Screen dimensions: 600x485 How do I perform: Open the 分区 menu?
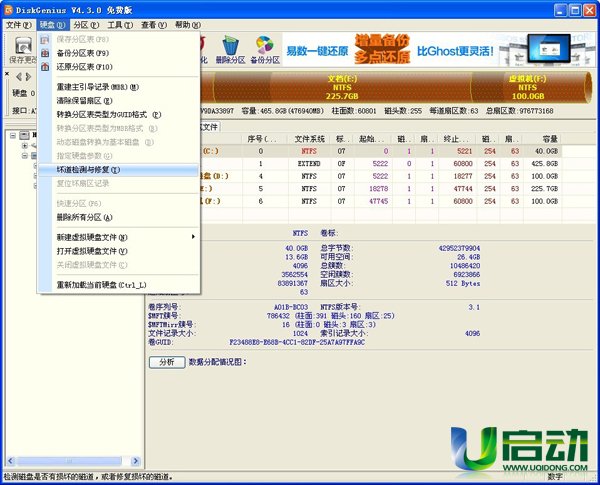tap(86, 25)
